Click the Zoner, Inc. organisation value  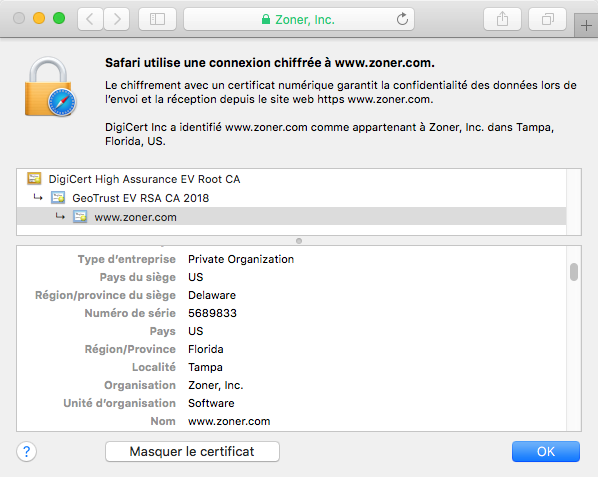pos(215,385)
